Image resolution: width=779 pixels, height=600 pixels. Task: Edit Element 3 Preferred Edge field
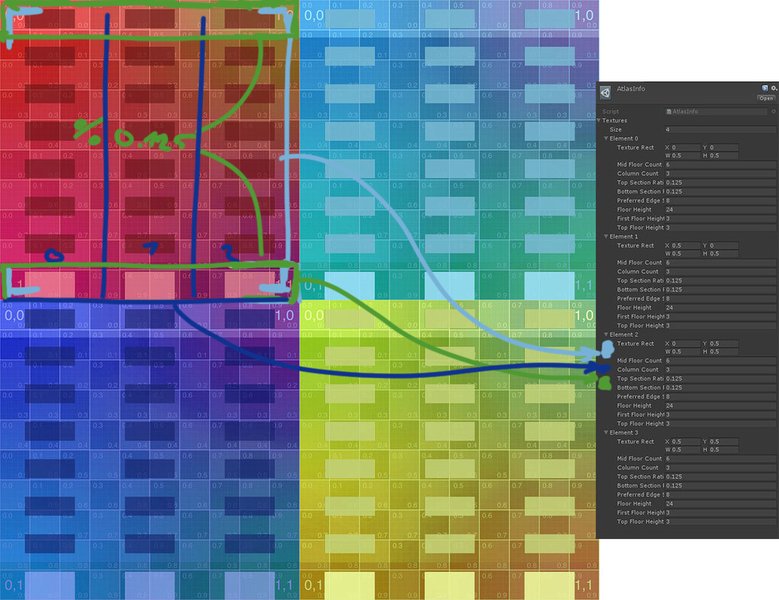pyautogui.click(x=720, y=495)
